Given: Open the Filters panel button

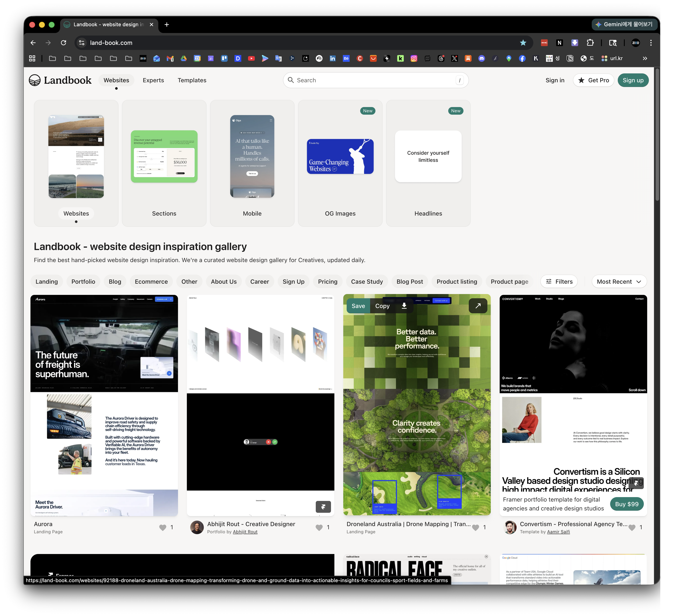Looking at the screenshot, I should tap(559, 282).
